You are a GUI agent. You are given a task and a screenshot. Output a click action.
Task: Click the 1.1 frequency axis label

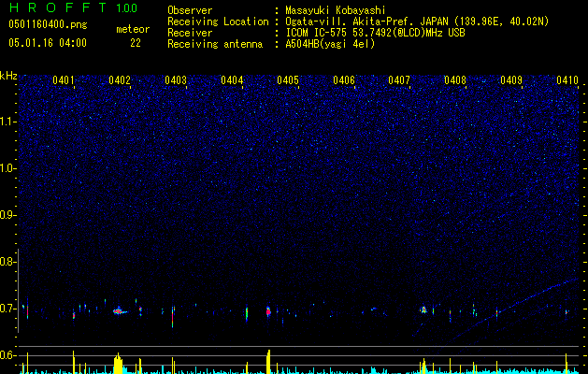pos(8,122)
